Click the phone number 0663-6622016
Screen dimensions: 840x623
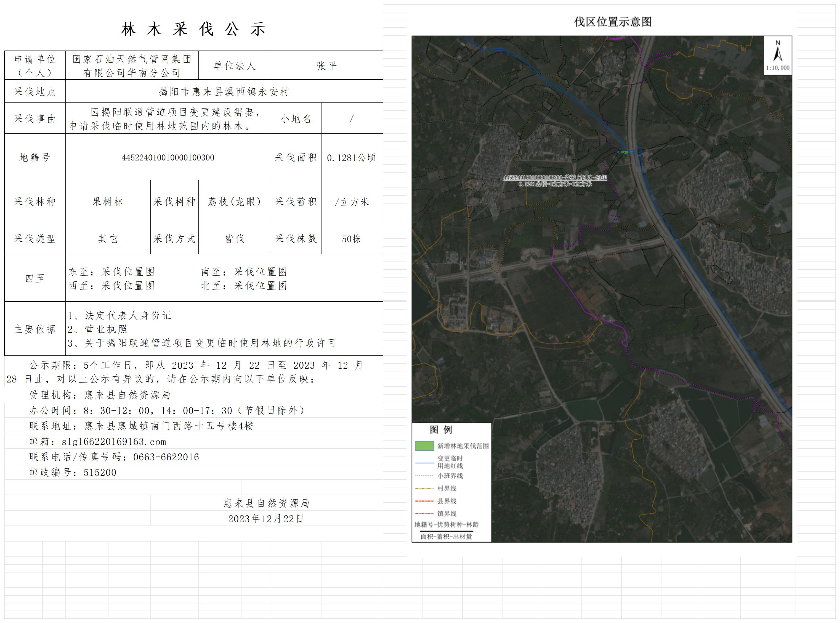[x=166, y=457]
